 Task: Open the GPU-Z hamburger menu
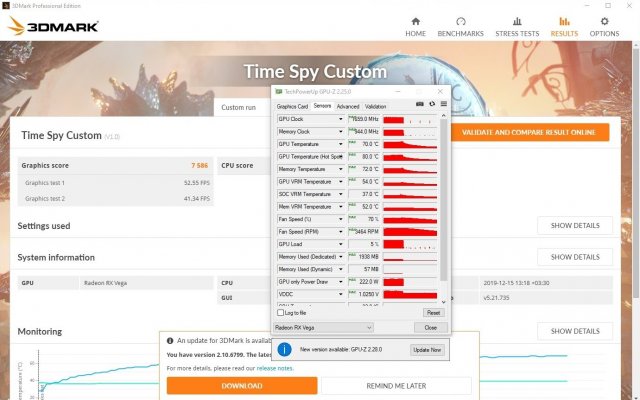[x=443, y=104]
